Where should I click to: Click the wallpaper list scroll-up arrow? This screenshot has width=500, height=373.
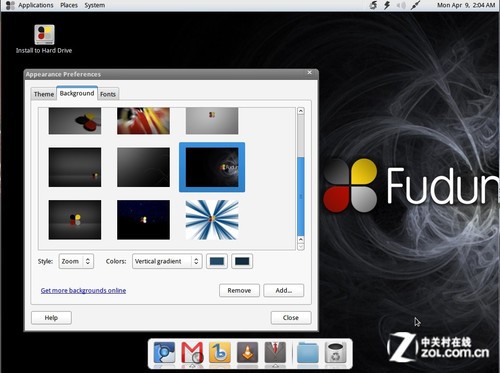[x=301, y=111]
